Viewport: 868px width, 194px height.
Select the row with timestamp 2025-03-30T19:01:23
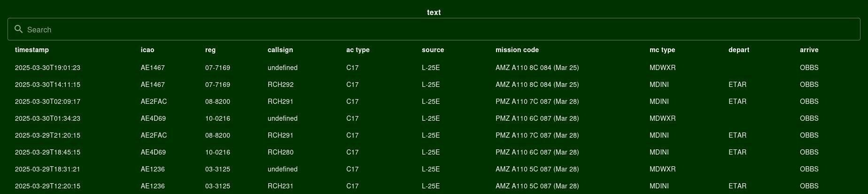pos(434,68)
